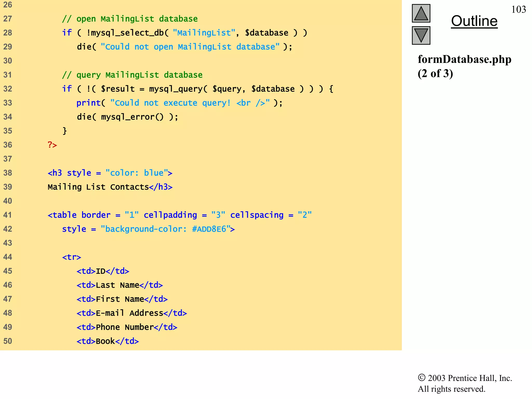Click the <td>ID</td> cell code
Screen dimensions: 532x399
coord(103,271)
